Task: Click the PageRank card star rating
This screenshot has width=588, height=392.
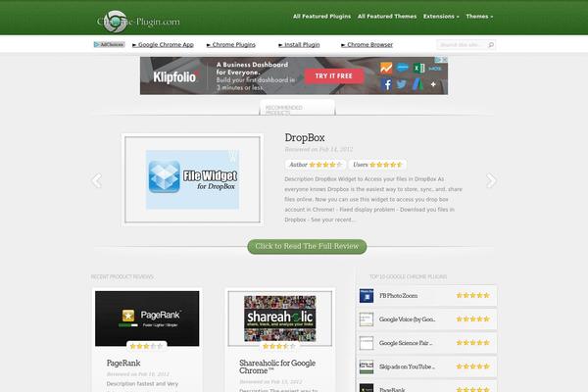Action: pyautogui.click(x=147, y=346)
